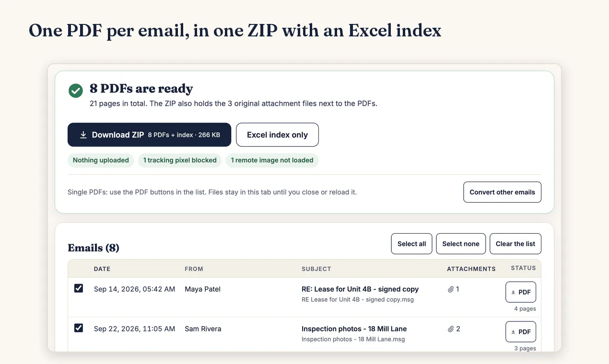Click the 8 PDFs are ready heading

(x=141, y=89)
